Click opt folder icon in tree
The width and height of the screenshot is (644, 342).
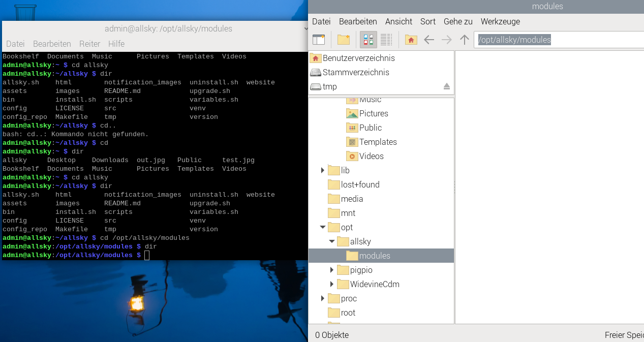tap(333, 227)
